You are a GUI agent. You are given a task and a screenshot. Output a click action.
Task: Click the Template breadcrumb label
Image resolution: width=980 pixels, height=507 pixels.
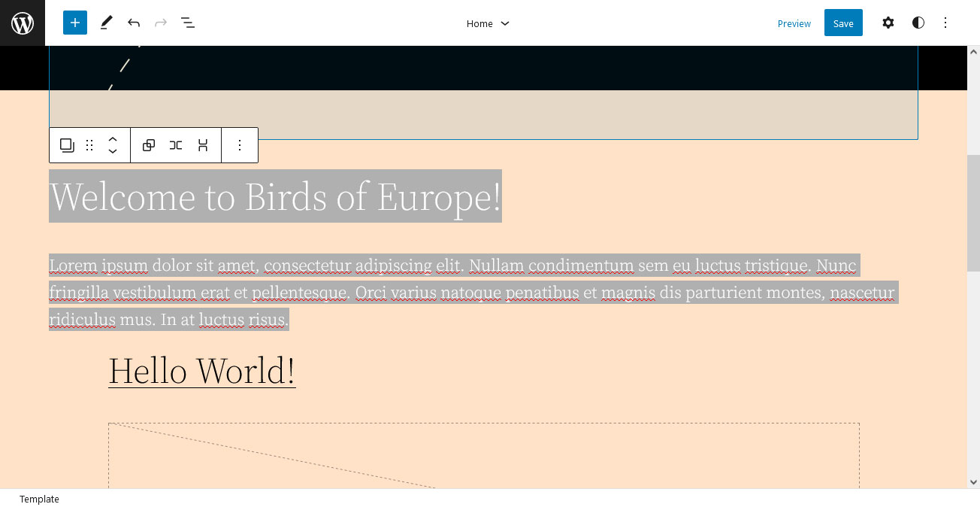(38, 499)
